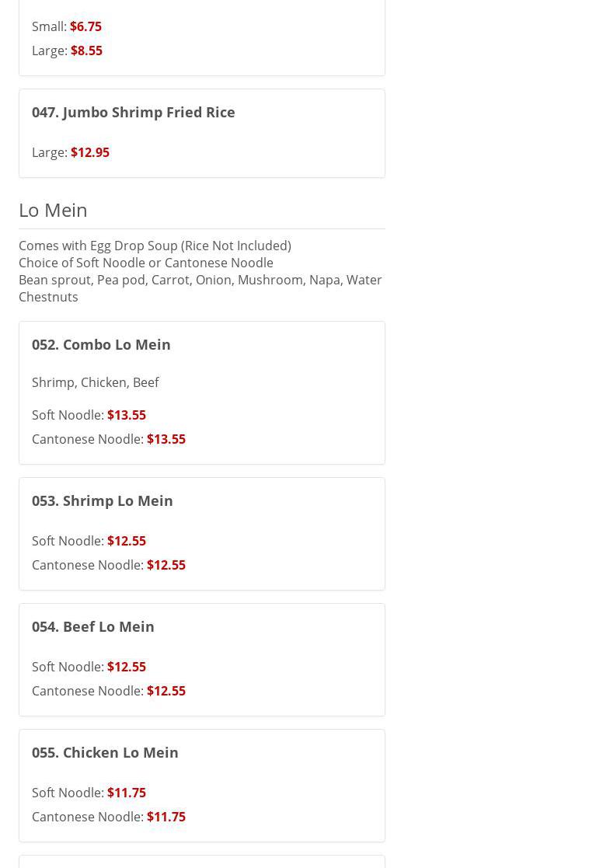Choose Beef Lo Mein Cantonese Noodle option

[x=109, y=691]
